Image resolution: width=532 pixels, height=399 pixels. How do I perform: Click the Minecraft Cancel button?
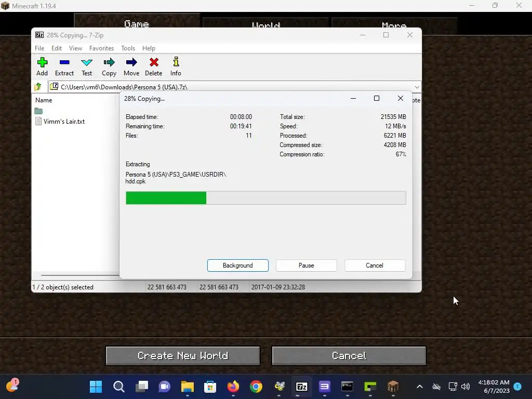pos(349,355)
